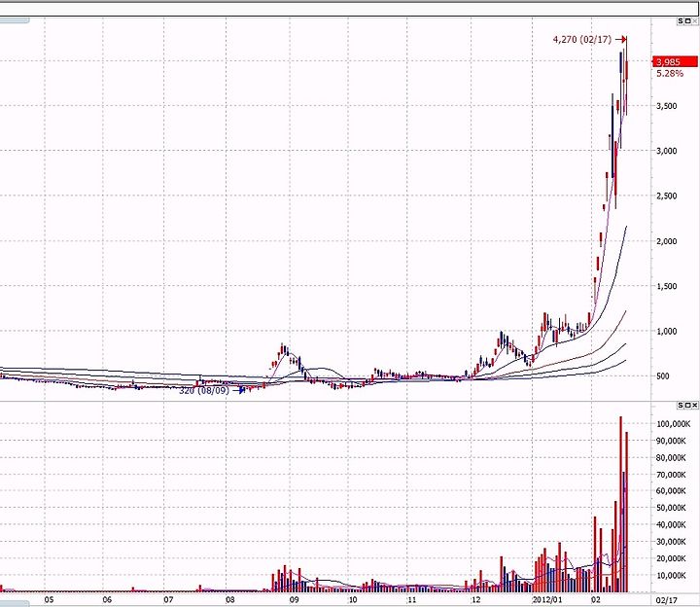
Task: Click the 40,000K volume axis label
Action: (671, 525)
